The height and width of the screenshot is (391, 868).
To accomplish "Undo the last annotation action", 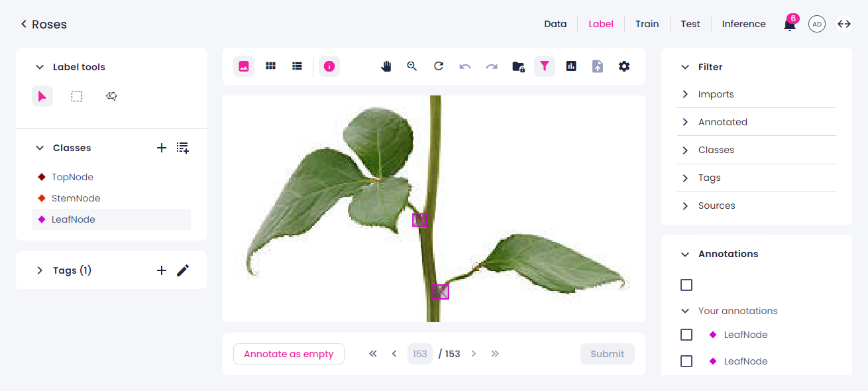I will tap(465, 66).
